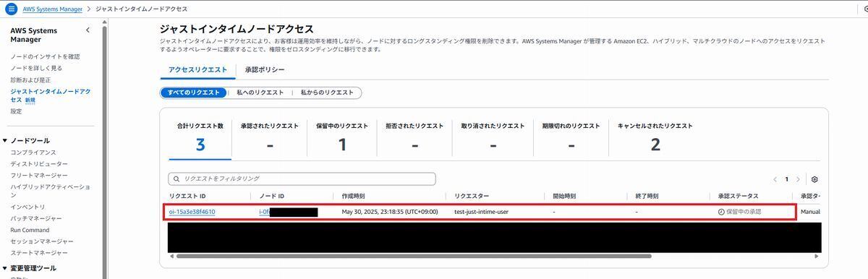Screen dimensions: 868x279
Task: Collapse the sidebar with the chevron arrow
Action: (x=88, y=30)
